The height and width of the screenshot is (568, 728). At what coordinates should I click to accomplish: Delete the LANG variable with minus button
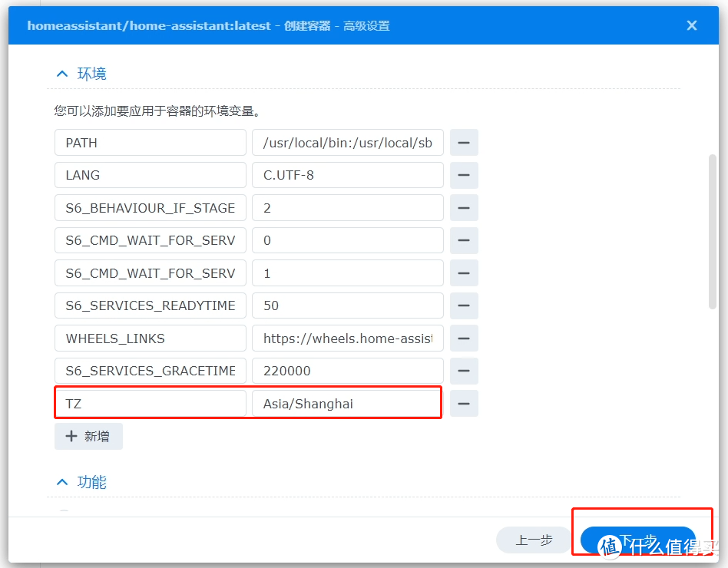coord(464,175)
